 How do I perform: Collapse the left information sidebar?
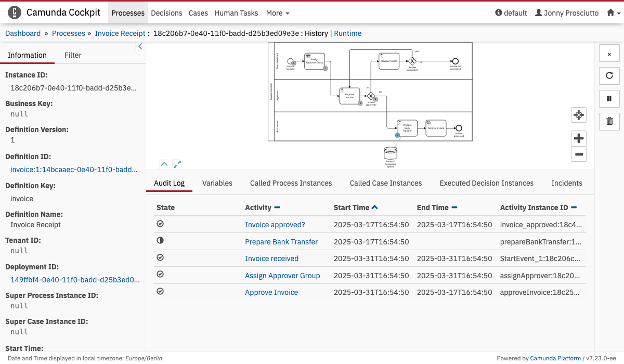140,47
